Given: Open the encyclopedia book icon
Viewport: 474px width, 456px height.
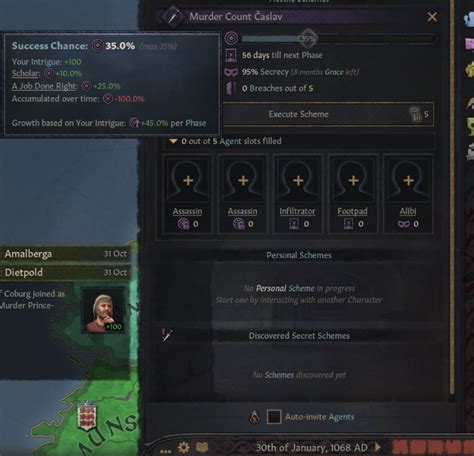Looking at the screenshot, I should tap(202, 447).
